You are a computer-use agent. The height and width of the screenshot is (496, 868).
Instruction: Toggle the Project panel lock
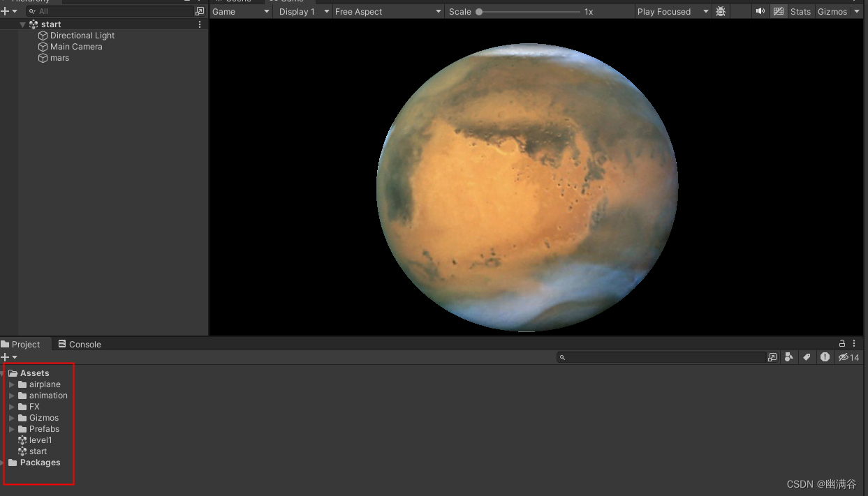pos(842,343)
